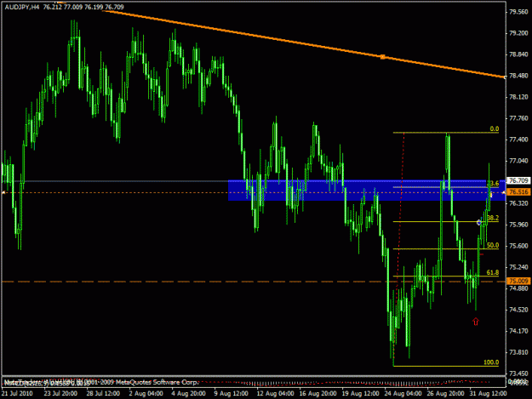Screen dimensions: 532x399
Task: Click the small red dash marker below 50.0
Action: pos(482,254)
